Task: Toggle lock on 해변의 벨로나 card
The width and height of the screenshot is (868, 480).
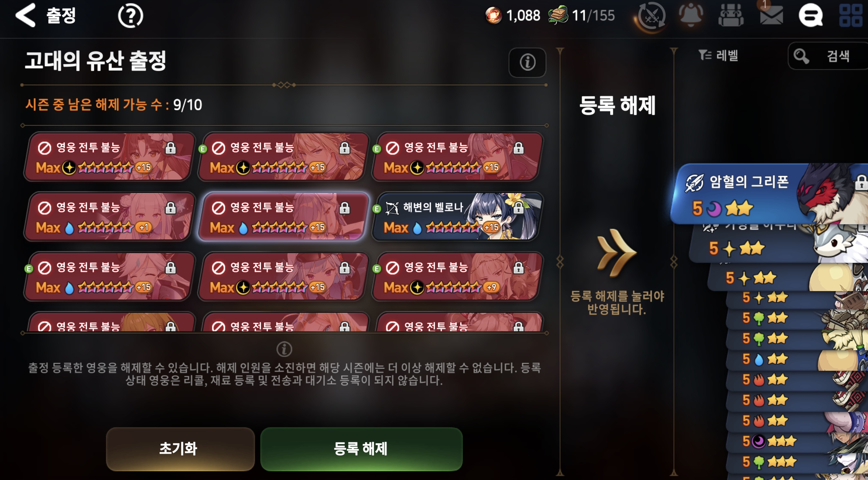Action: coord(519,208)
